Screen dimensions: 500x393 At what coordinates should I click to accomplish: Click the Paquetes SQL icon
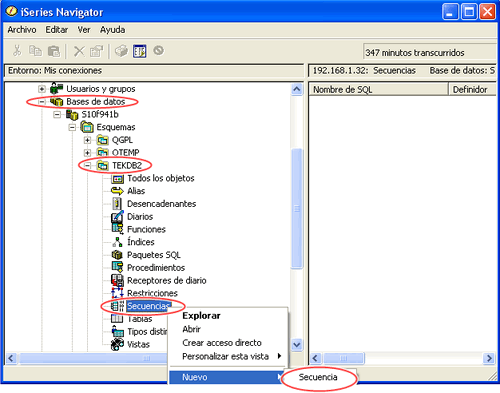point(117,255)
